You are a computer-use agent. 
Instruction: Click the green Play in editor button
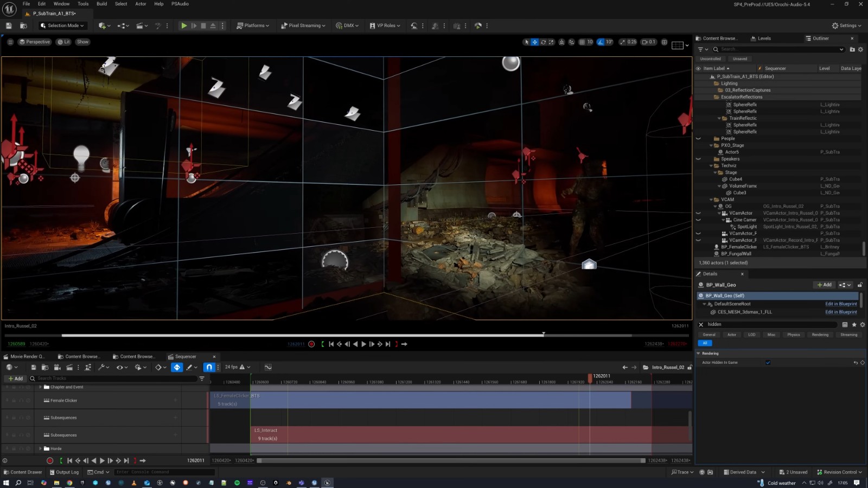click(184, 25)
